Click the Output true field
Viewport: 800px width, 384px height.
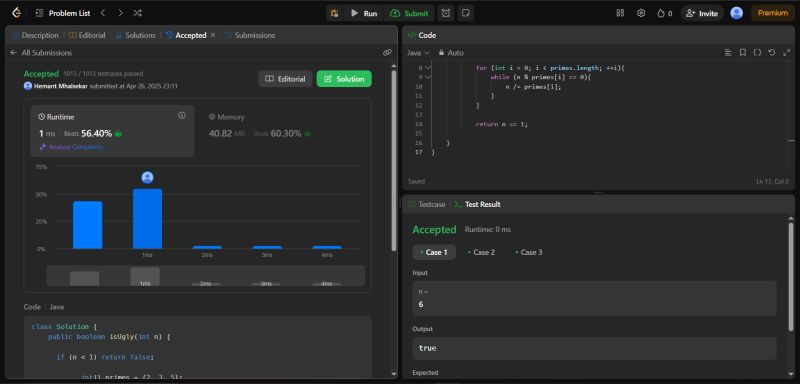click(x=594, y=348)
